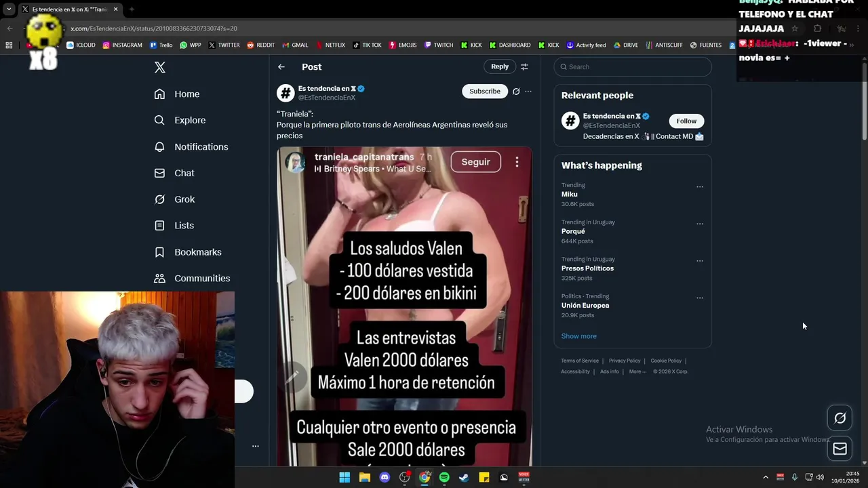Image resolution: width=868 pixels, height=488 pixels.
Task: Open Explore from sidebar
Action: pyautogui.click(x=179, y=120)
